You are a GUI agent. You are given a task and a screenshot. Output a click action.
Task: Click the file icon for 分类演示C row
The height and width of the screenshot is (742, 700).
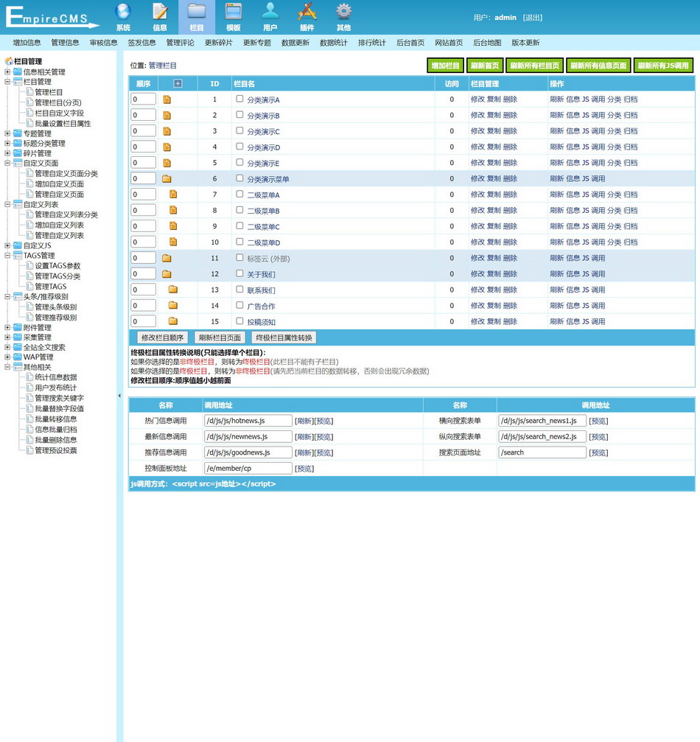point(167,131)
